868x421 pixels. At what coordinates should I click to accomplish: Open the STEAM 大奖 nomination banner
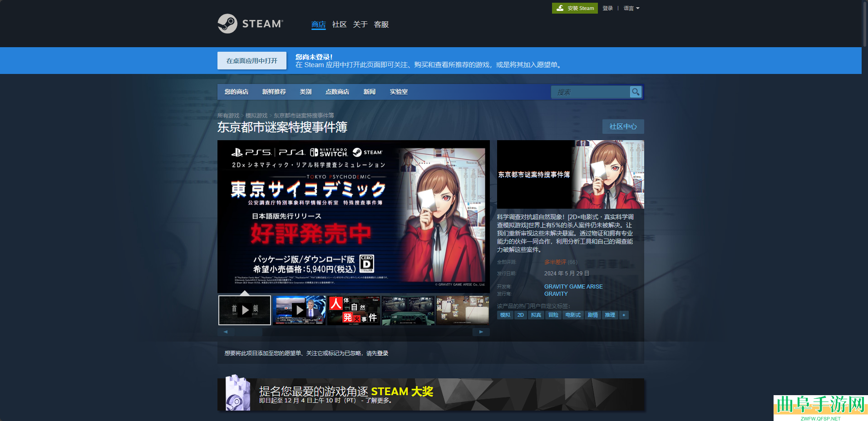pyautogui.click(x=431, y=395)
